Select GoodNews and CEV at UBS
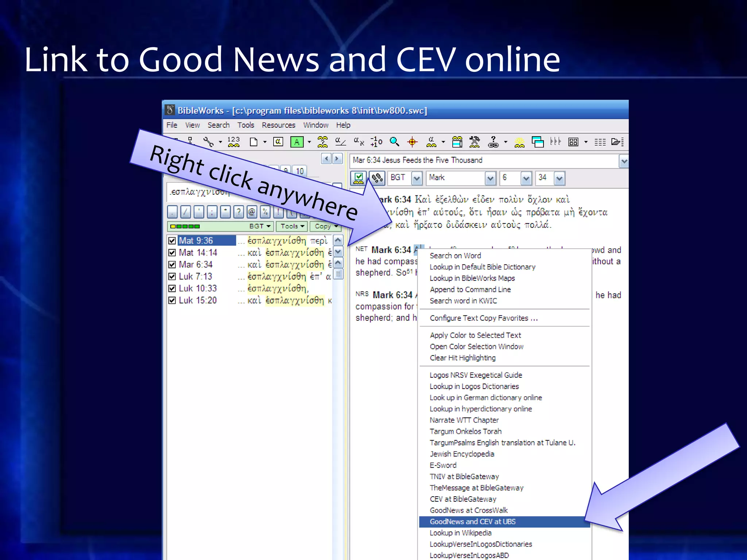Screen dimensions: 747x560 504,522
